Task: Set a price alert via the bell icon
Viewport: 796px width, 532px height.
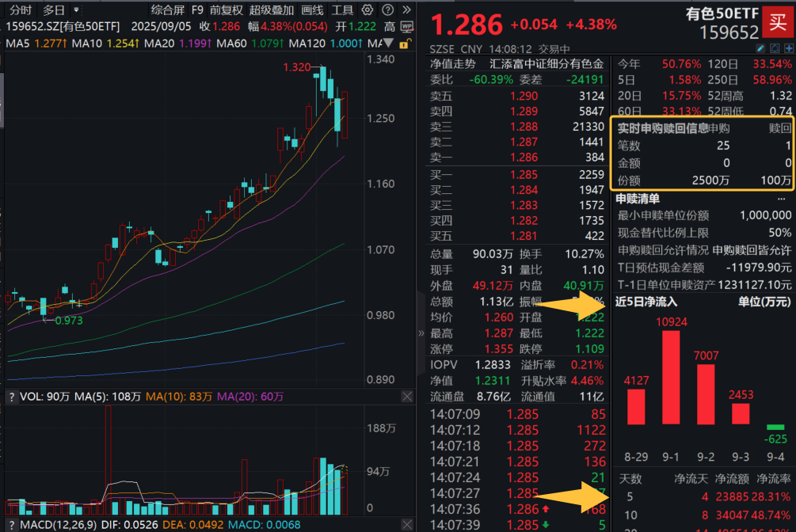Action: (x=775, y=48)
